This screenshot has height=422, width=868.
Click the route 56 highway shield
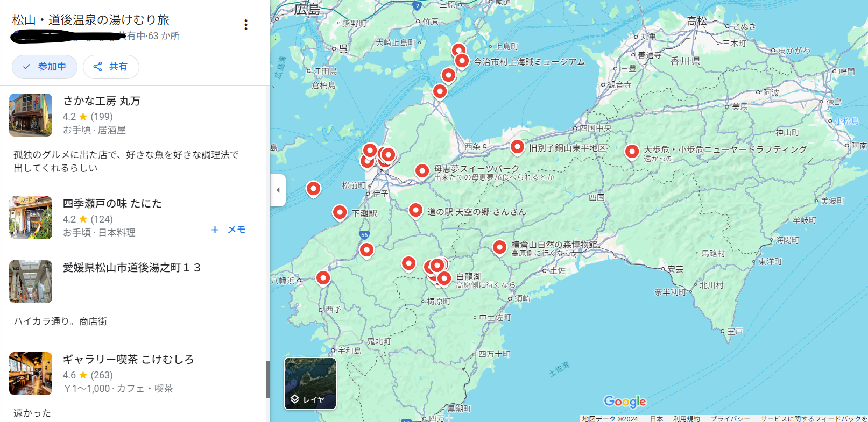364,235
